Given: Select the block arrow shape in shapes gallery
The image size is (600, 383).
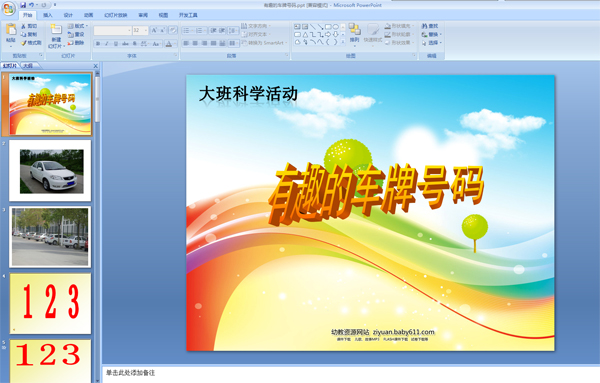Looking at the screenshot, I should 328,34.
